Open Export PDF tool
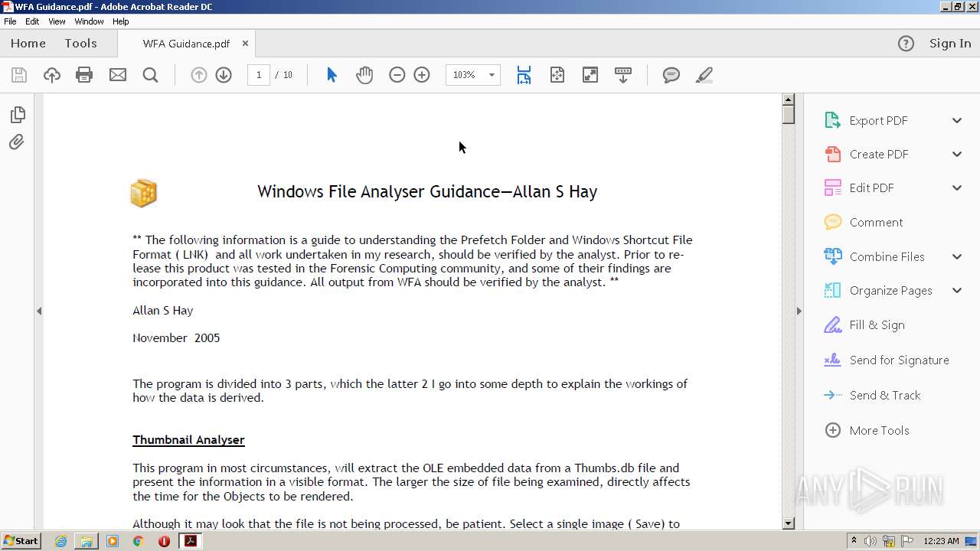 point(878,121)
